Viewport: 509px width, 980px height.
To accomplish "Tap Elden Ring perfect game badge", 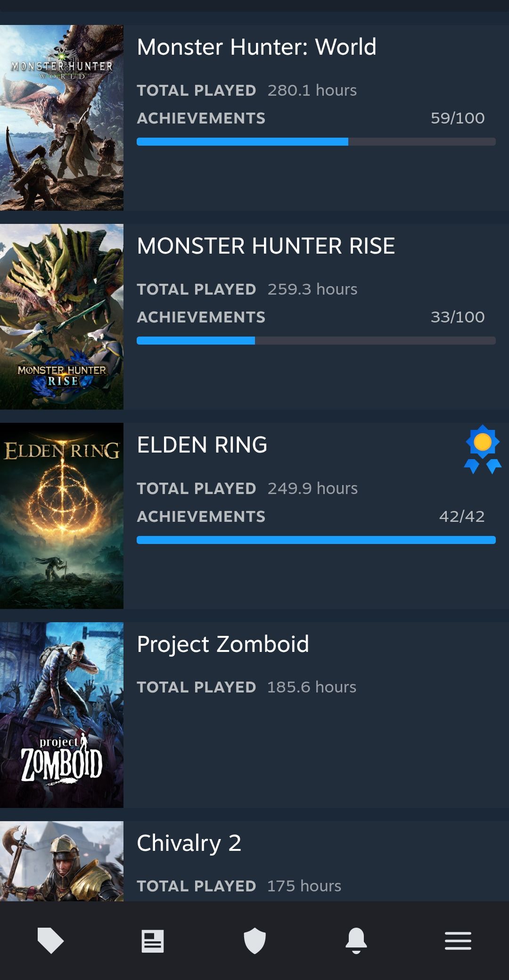I will point(483,449).
